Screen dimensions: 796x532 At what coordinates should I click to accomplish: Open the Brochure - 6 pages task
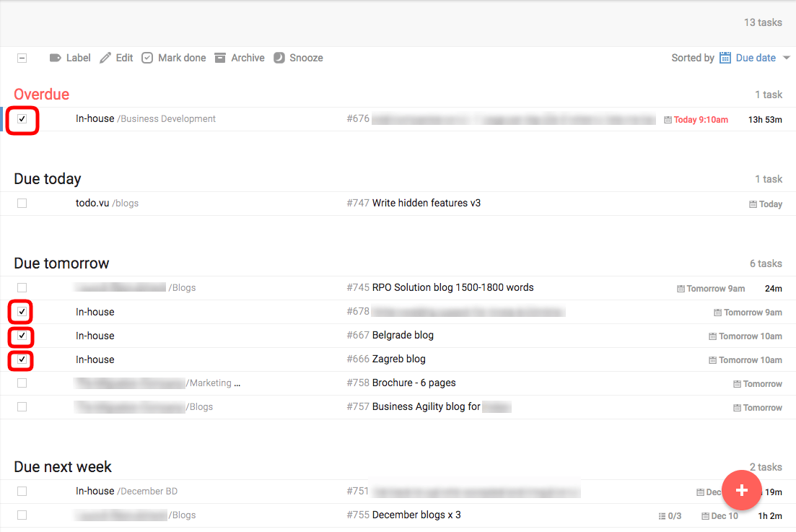[x=414, y=383]
